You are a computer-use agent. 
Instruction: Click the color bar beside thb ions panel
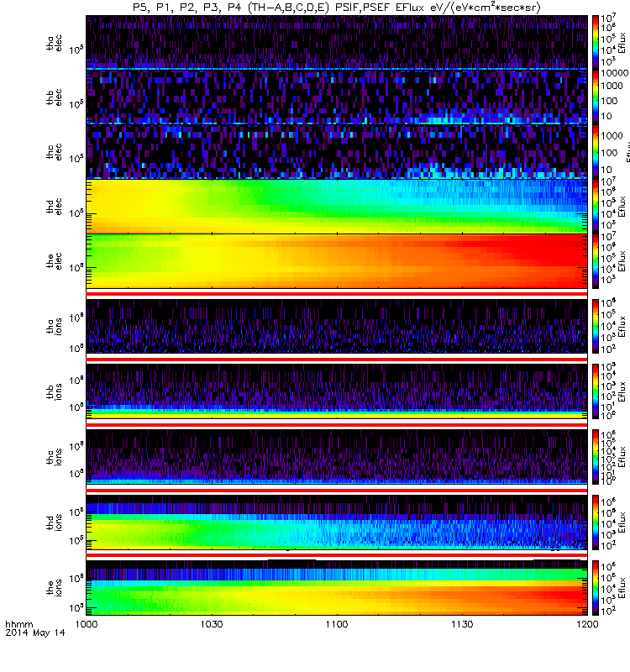tap(596, 391)
